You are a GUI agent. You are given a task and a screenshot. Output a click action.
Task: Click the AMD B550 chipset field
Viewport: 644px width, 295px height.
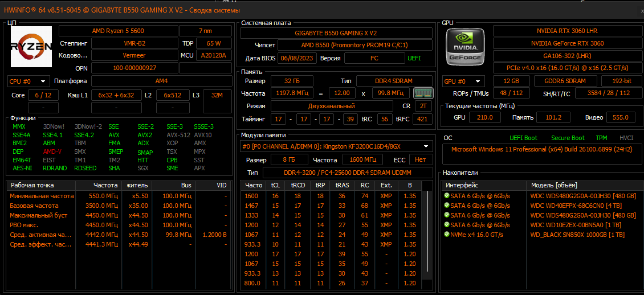click(x=355, y=45)
